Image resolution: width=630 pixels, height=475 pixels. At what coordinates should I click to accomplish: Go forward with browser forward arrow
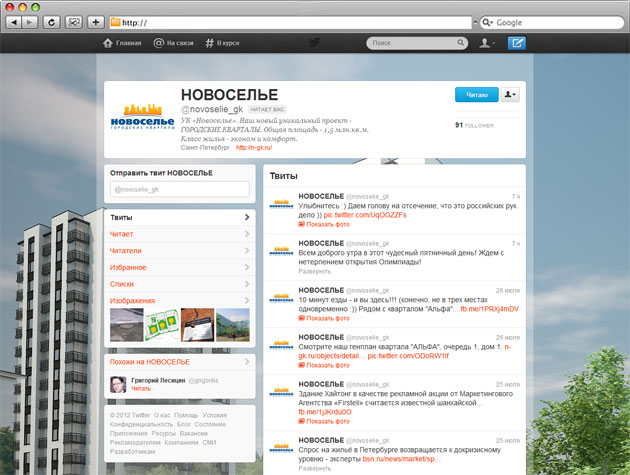(29, 22)
